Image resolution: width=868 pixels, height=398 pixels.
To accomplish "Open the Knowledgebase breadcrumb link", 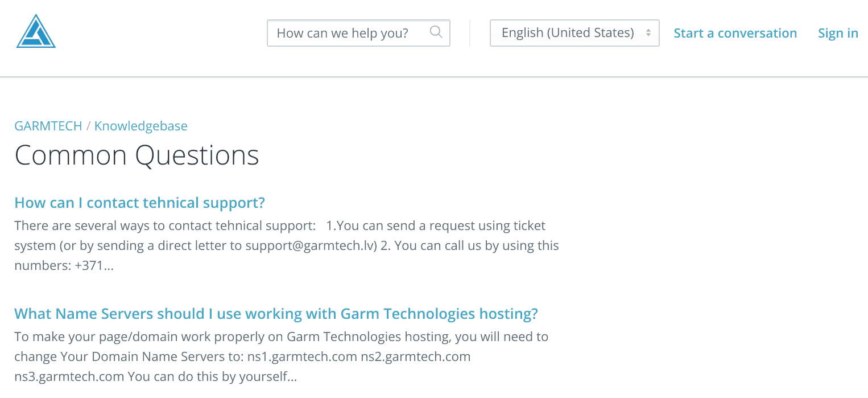I will pos(141,126).
